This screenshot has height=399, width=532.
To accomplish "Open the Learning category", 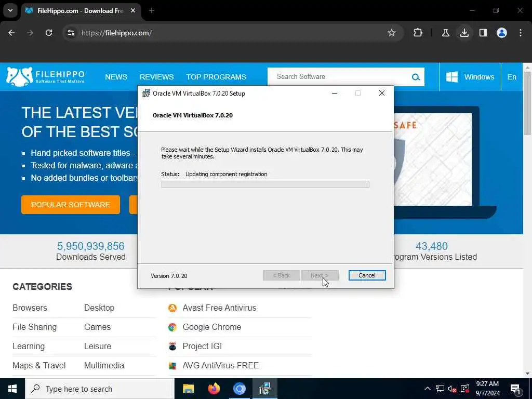I will (x=29, y=347).
